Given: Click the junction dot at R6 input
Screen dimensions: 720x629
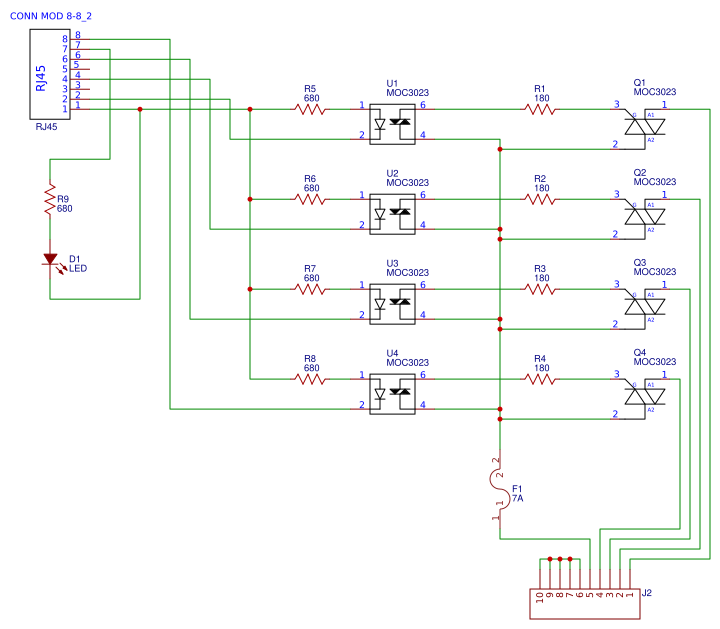Looking at the screenshot, I should pyautogui.click(x=250, y=199).
